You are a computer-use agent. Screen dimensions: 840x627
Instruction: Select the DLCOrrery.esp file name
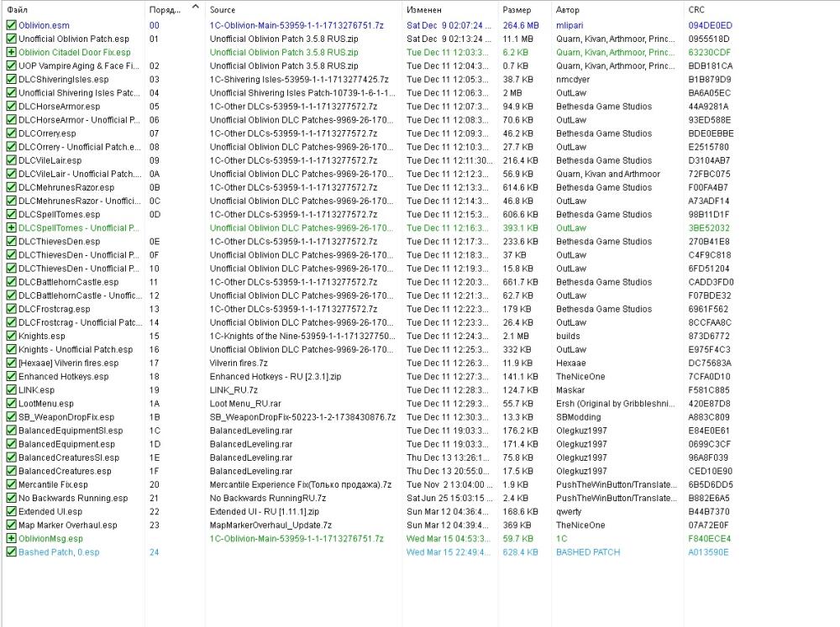tap(47, 133)
